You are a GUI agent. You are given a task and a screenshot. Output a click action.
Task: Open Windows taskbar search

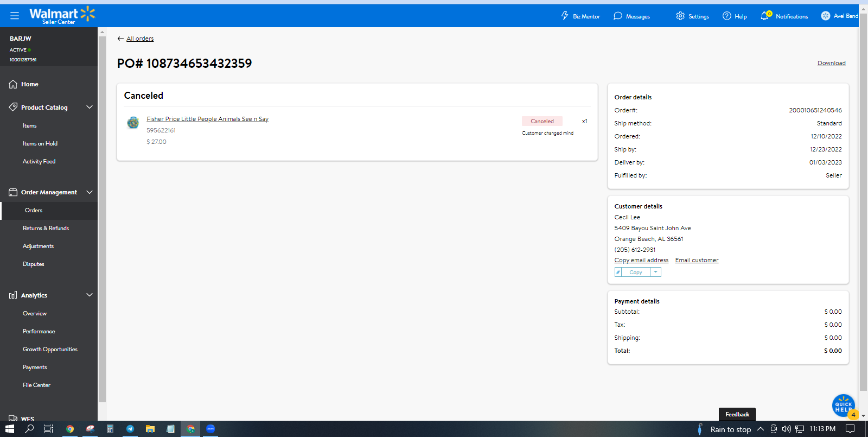point(30,429)
